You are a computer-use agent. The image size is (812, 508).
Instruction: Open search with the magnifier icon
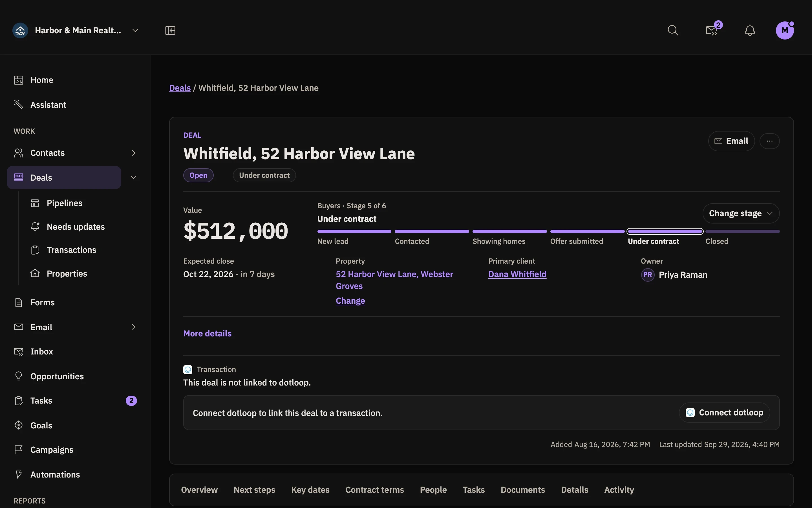pyautogui.click(x=673, y=30)
